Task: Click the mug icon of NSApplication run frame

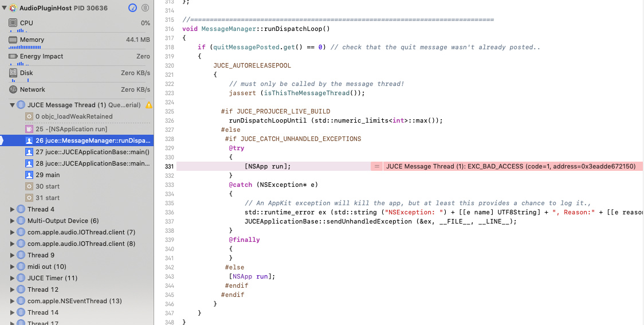Action: coord(29,129)
